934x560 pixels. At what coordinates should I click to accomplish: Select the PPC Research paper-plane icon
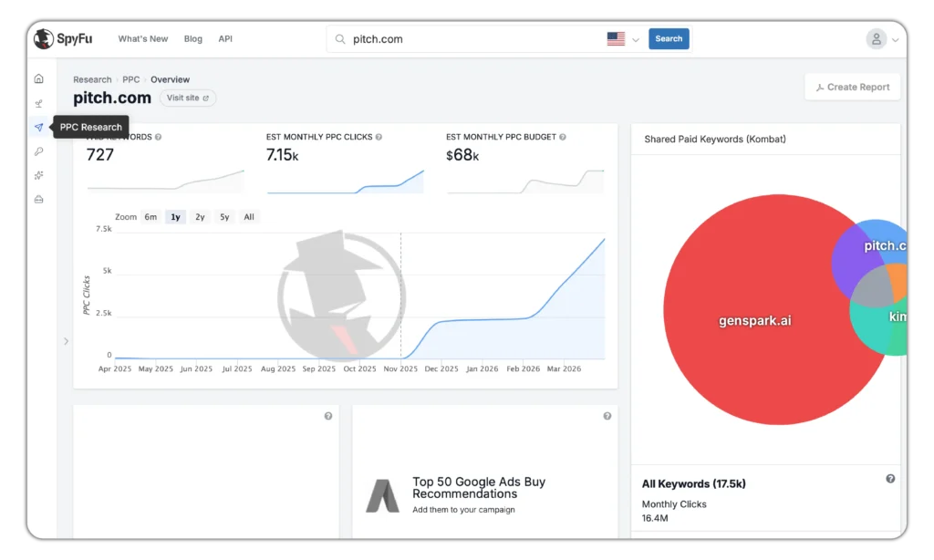coord(38,127)
